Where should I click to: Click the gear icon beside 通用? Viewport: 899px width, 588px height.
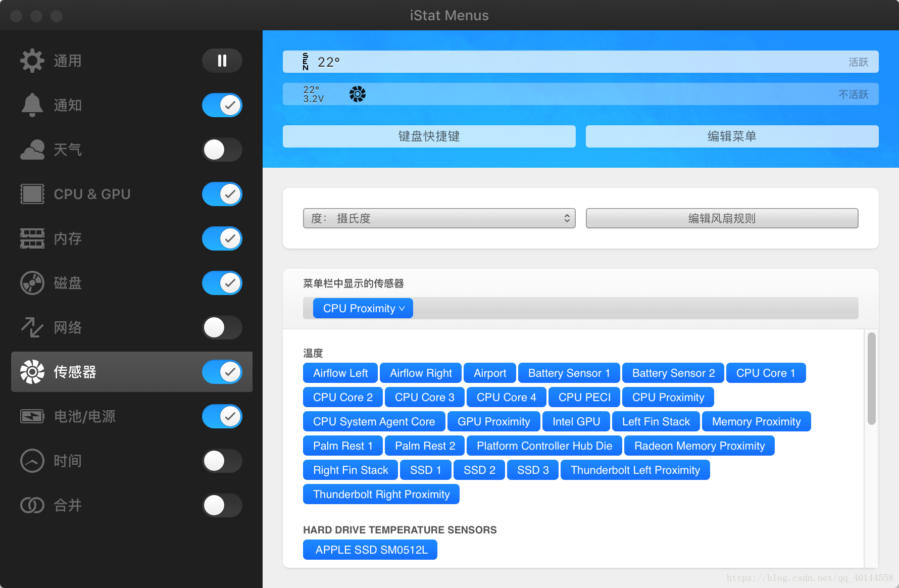click(x=32, y=61)
